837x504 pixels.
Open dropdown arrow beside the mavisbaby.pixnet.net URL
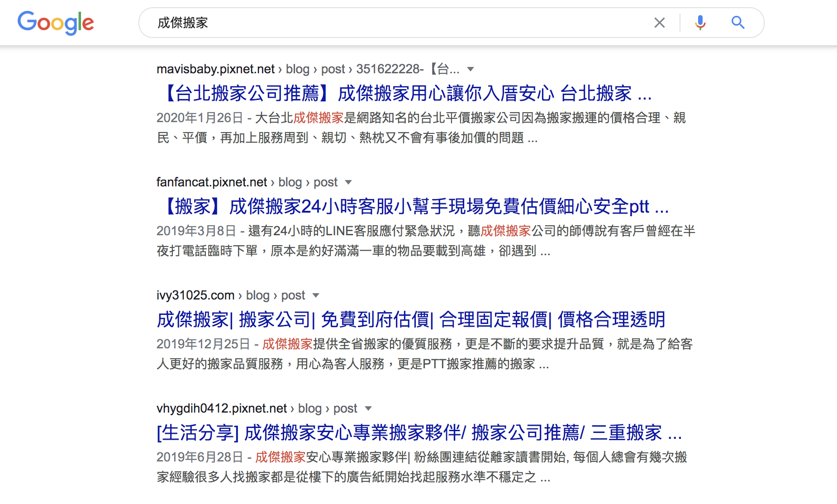(471, 69)
